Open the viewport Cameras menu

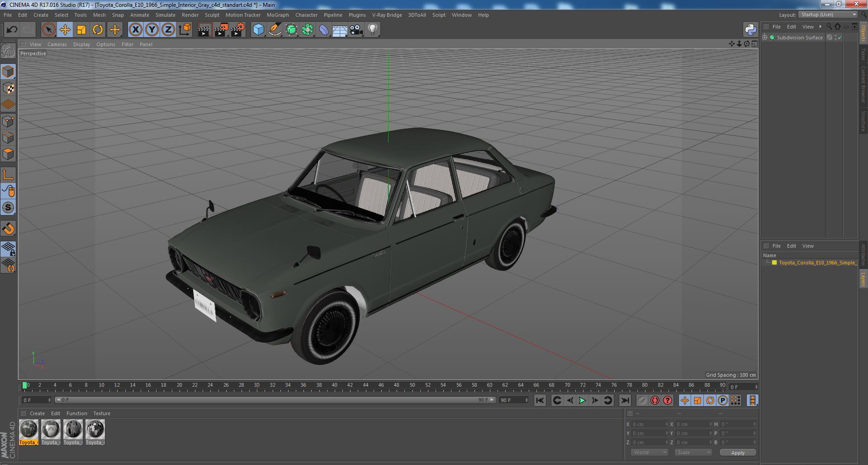tap(57, 44)
